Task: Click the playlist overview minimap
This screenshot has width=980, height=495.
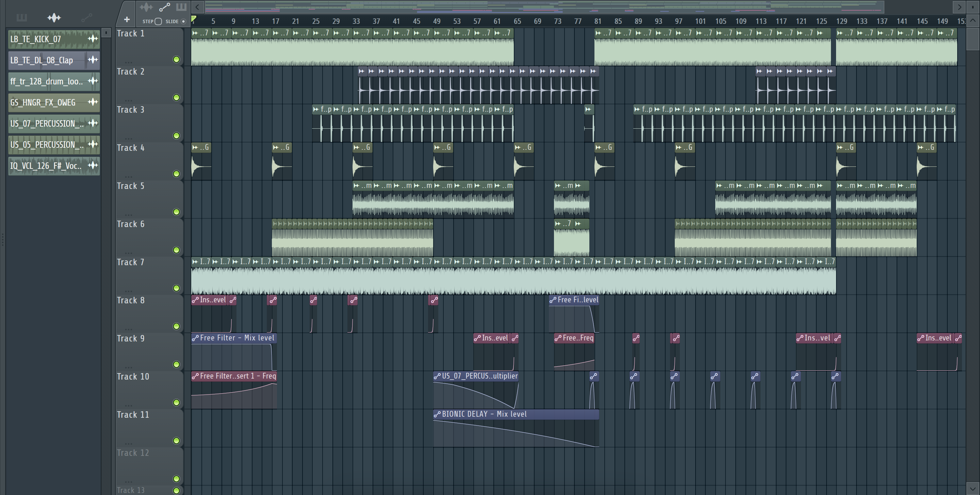Action: 544,7
